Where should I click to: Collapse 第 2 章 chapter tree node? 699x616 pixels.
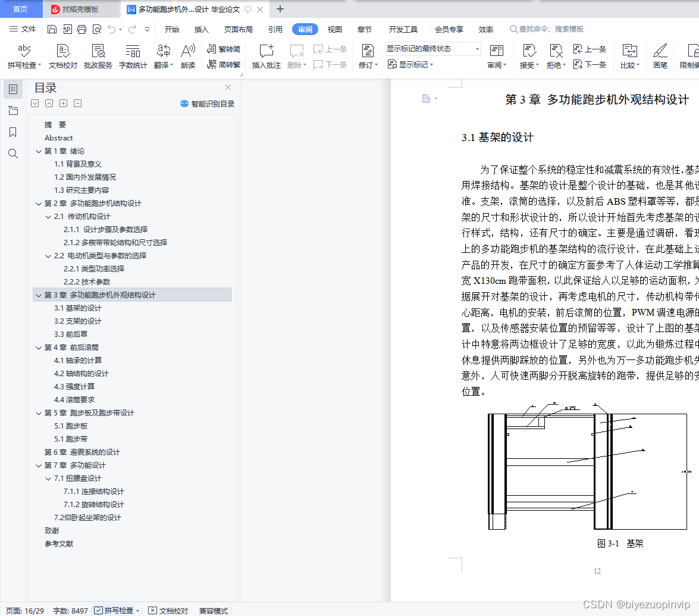[39, 204]
